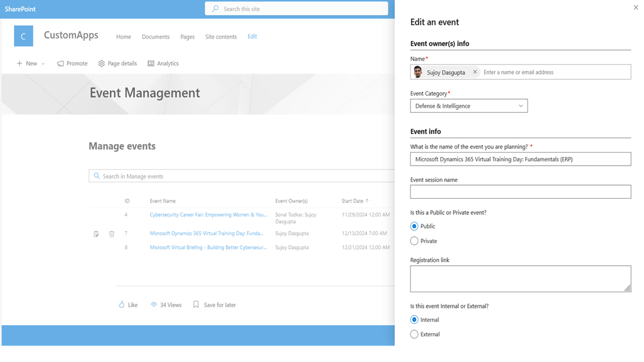
Task: Click the Promote megaphone icon
Action: (x=60, y=64)
